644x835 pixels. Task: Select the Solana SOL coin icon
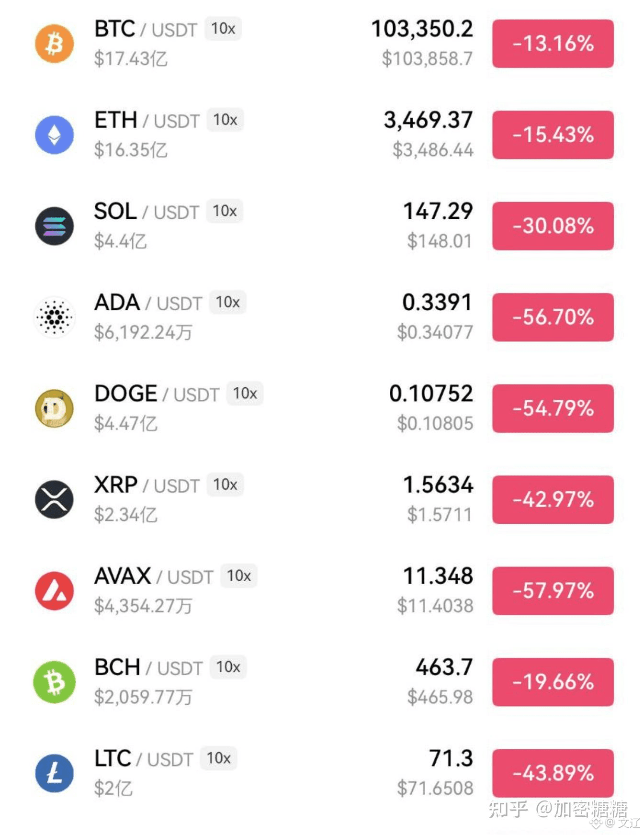(x=54, y=226)
